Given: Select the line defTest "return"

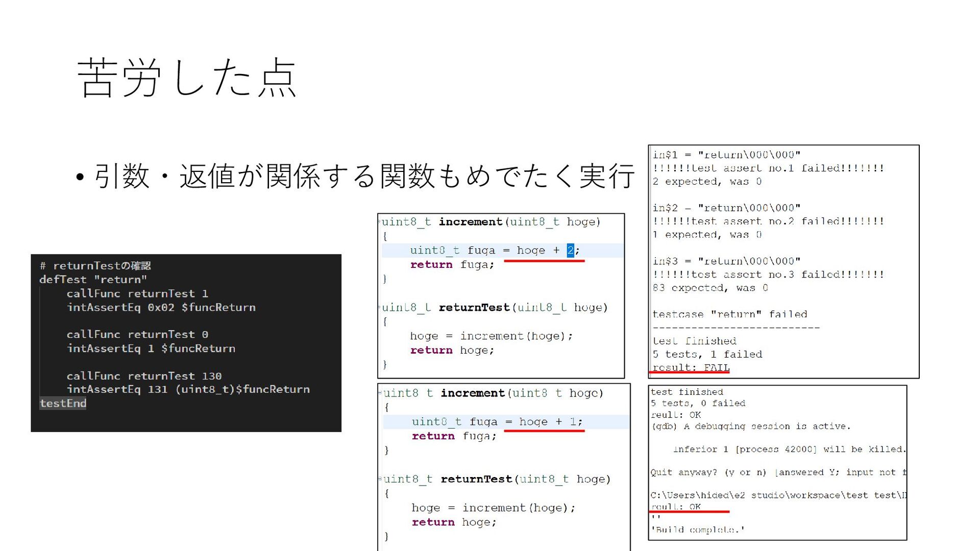Looking at the screenshot, I should click(x=93, y=280).
